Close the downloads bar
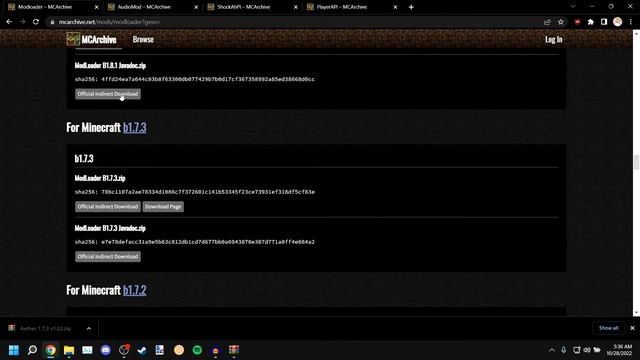 tap(632, 328)
